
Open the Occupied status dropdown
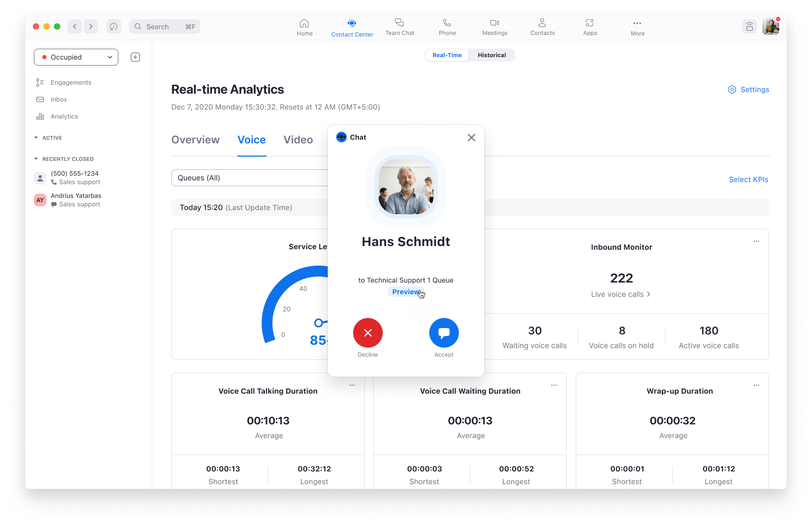click(76, 57)
